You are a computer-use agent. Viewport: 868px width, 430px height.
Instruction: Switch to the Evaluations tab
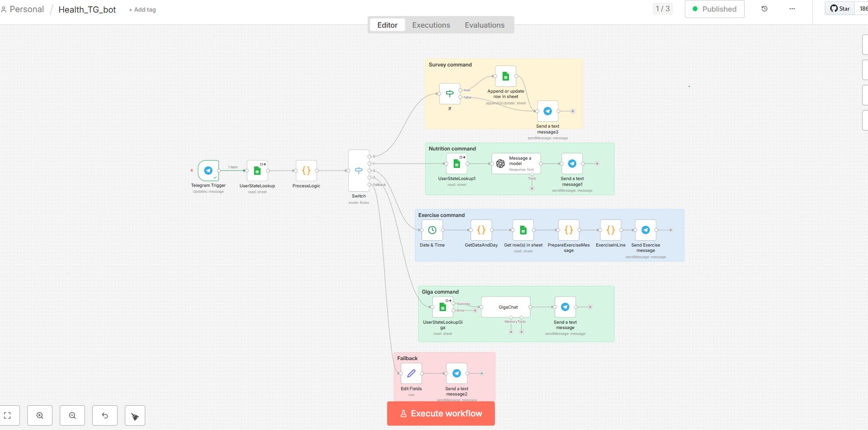(x=484, y=25)
